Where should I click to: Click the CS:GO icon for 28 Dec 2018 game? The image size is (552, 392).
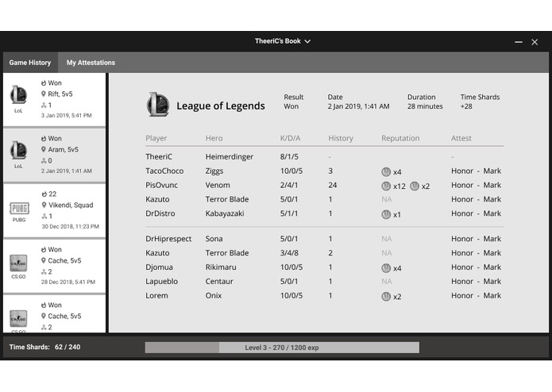click(18, 263)
